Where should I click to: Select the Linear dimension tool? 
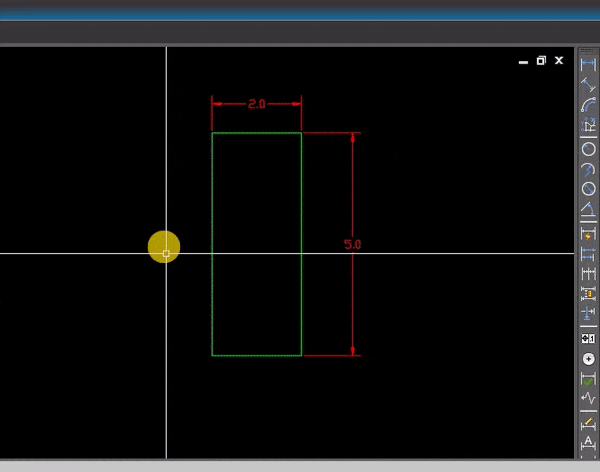pyautogui.click(x=588, y=64)
